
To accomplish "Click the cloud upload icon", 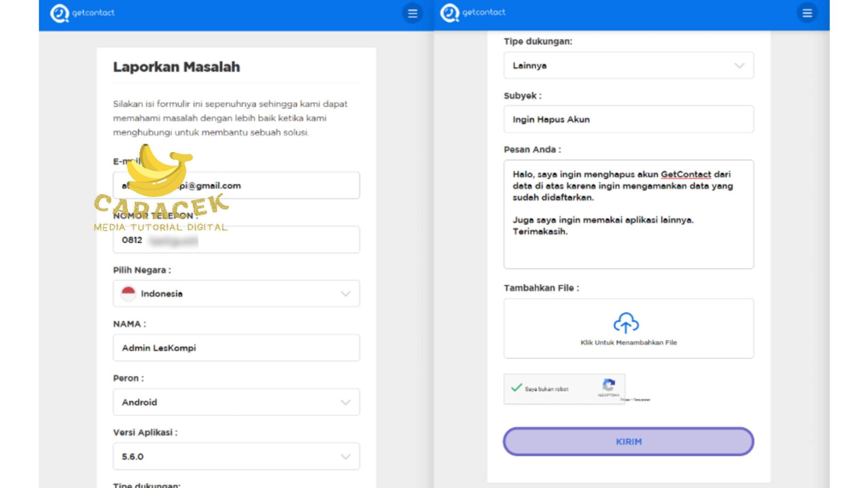I will click(626, 323).
